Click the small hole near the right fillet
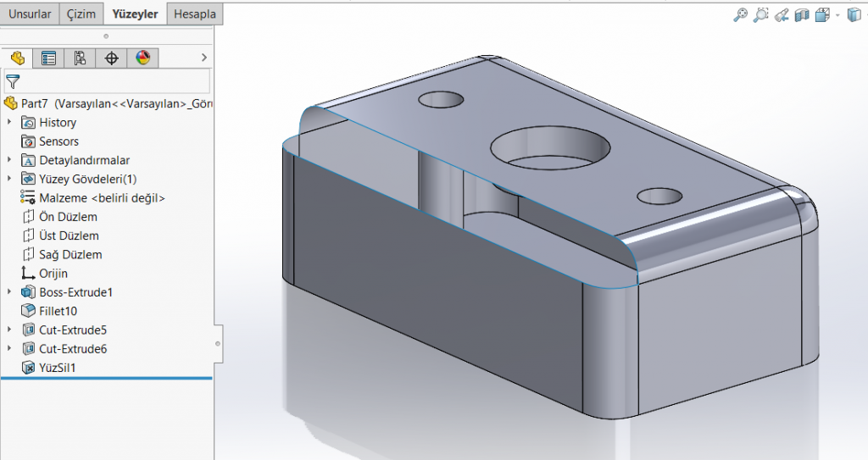Image resolution: width=868 pixels, height=460 pixels. coord(659,196)
